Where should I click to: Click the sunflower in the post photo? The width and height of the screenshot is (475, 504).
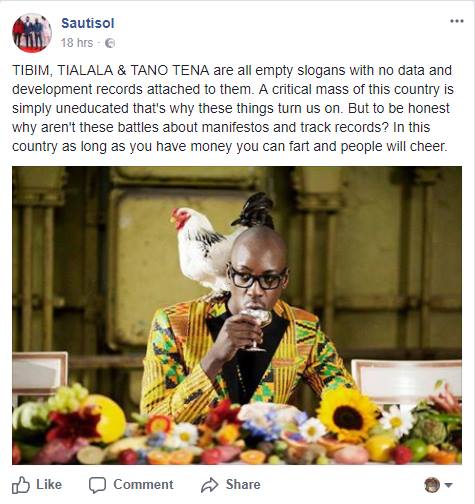[347, 416]
